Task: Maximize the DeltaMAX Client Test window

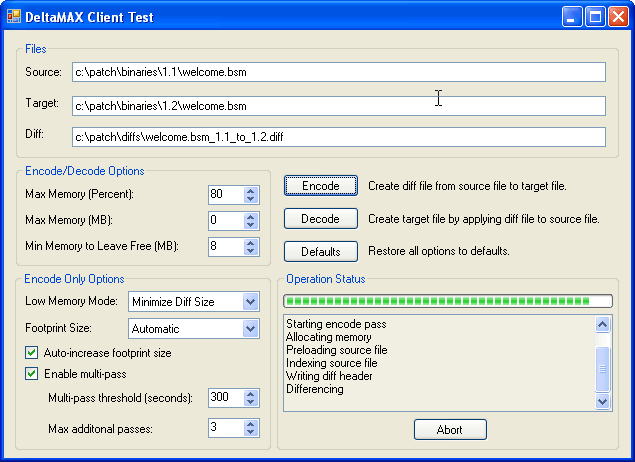Action: click(595, 17)
